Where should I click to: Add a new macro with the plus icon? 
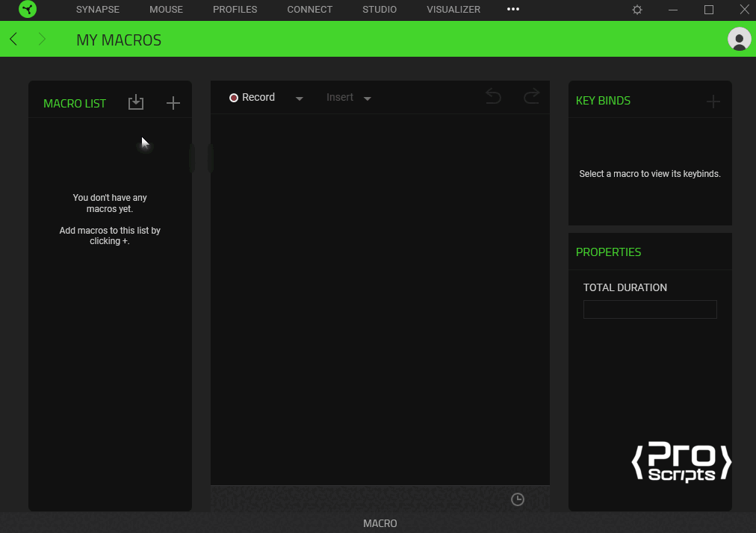pyautogui.click(x=173, y=103)
